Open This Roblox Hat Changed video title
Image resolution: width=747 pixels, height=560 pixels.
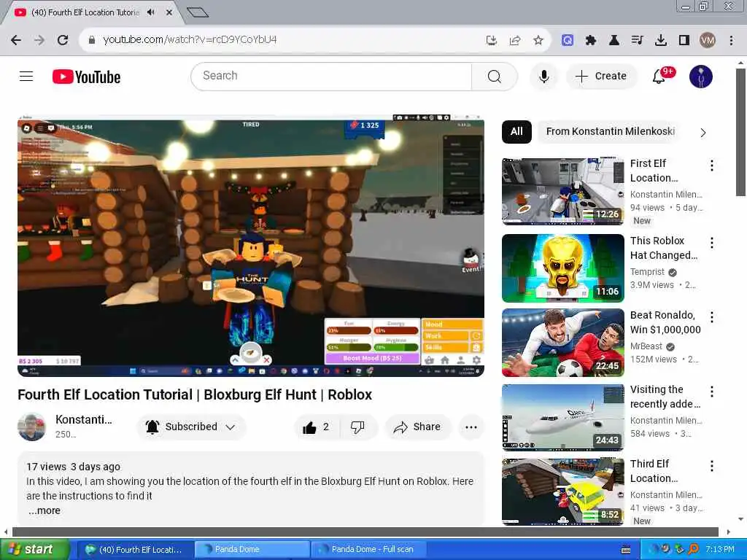pyautogui.click(x=664, y=248)
